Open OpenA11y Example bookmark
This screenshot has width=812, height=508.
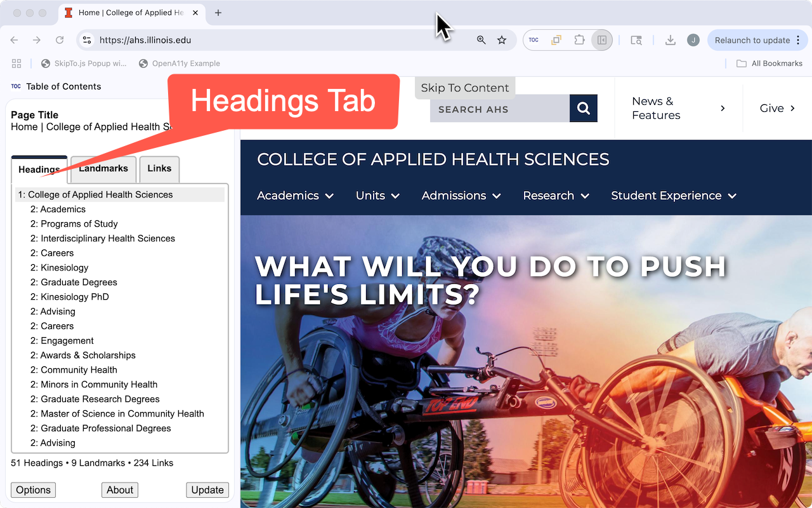[180, 63]
